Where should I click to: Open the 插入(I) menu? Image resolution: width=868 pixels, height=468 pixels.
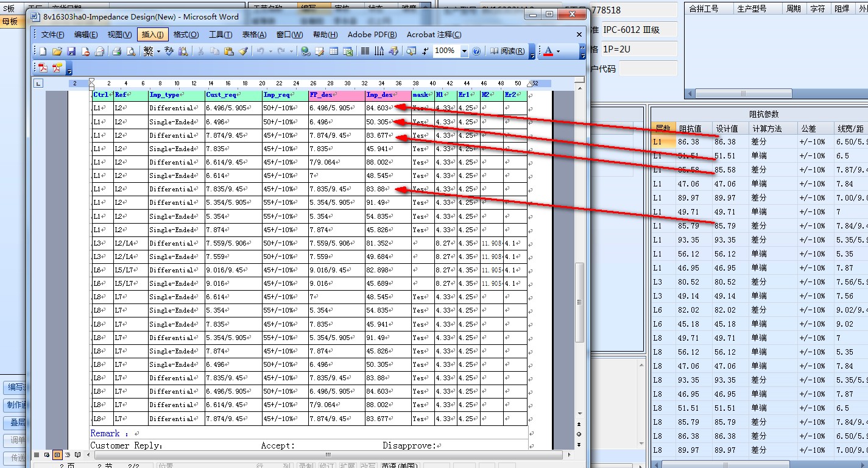pos(152,35)
